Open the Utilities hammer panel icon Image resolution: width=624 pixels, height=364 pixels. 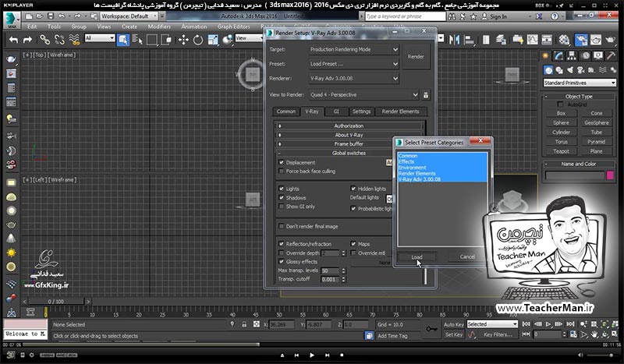pyautogui.click(x=611, y=55)
